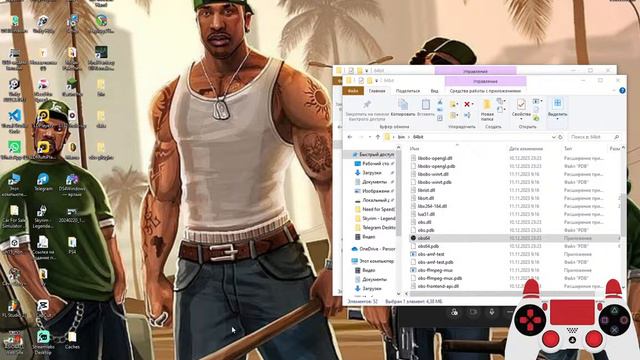Click the Up arrow navigation button

pos(378,137)
